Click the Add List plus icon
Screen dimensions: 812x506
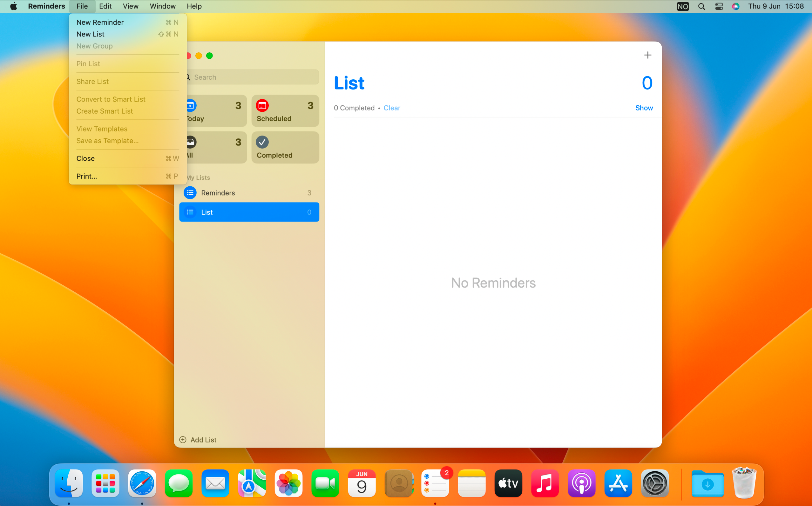(183, 439)
